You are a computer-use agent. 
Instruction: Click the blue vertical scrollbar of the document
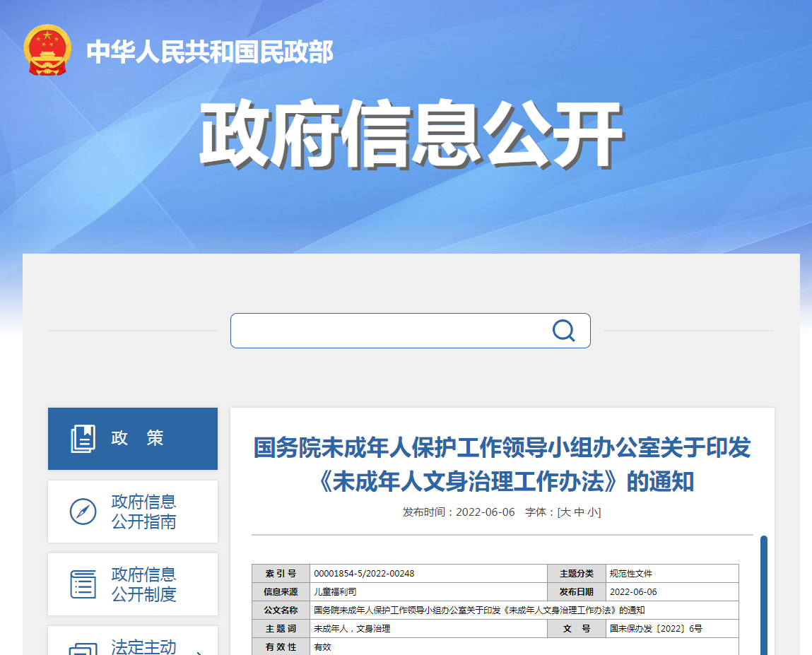[763, 596]
